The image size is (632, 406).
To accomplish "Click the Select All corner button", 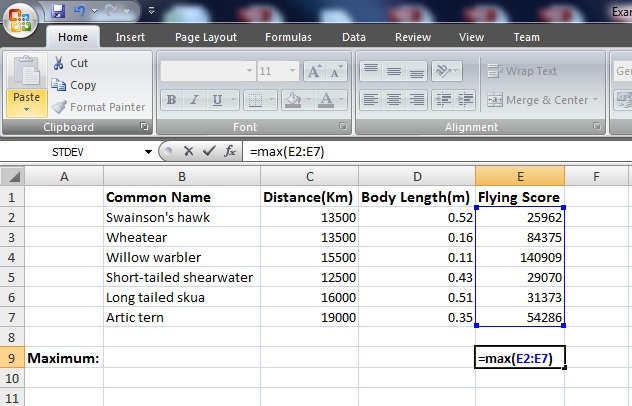I will [12, 176].
